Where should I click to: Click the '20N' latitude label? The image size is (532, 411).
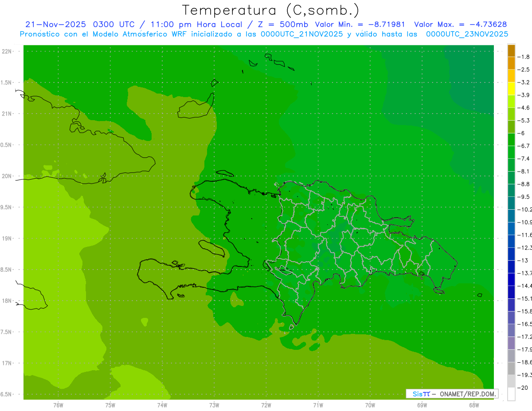click(x=8, y=176)
